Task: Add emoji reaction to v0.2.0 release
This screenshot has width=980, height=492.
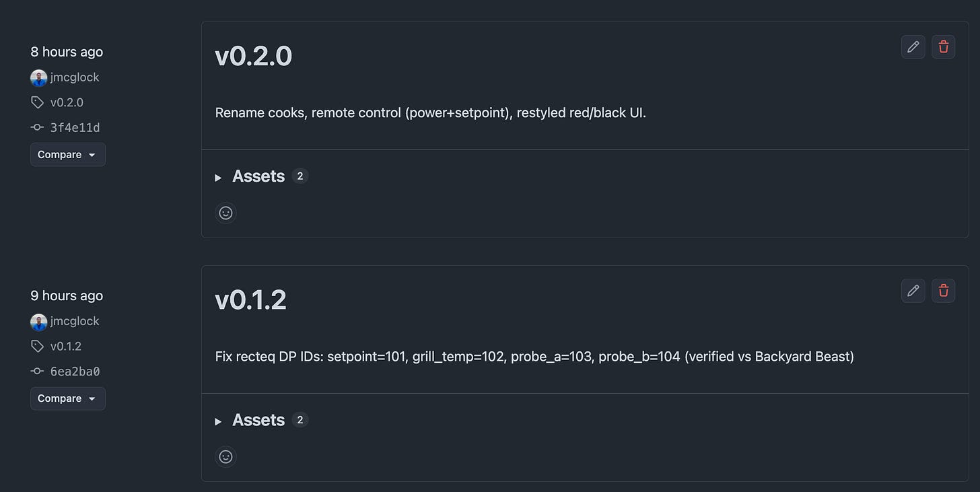Action: click(x=226, y=213)
